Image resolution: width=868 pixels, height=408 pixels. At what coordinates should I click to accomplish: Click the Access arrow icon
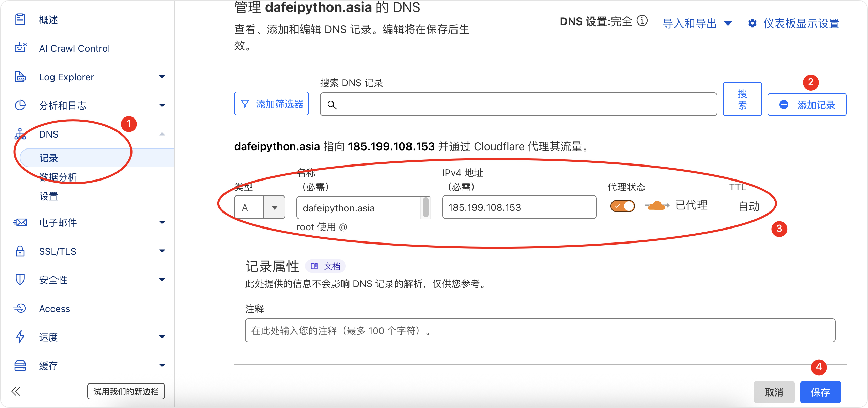pyautogui.click(x=20, y=308)
